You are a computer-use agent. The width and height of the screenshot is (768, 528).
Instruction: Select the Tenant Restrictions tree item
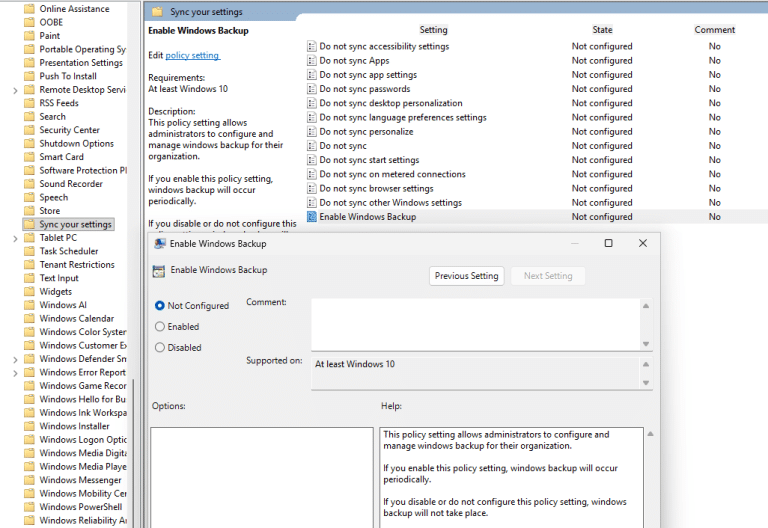[x=77, y=264]
